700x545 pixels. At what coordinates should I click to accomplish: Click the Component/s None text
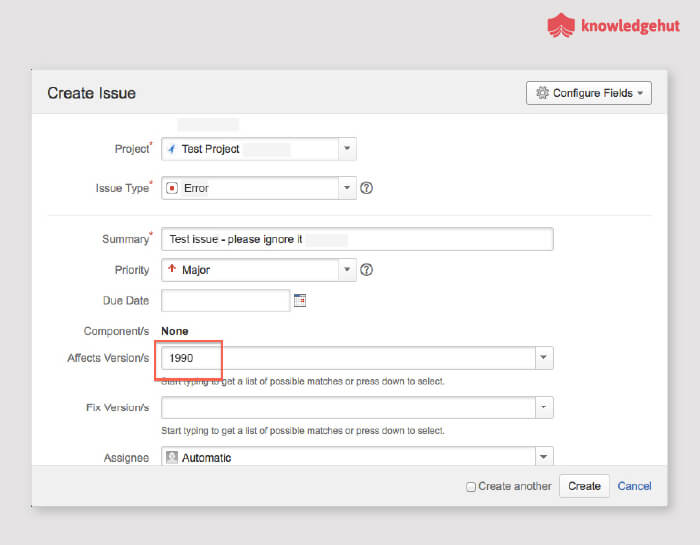coord(175,331)
